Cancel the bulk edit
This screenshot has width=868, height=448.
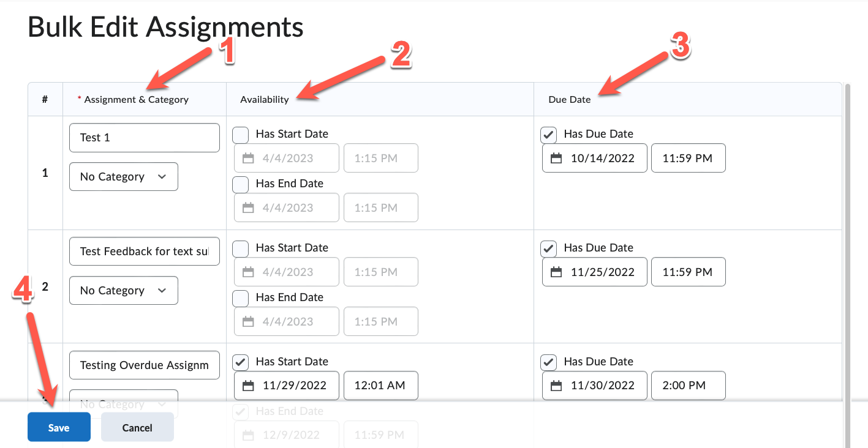(137, 427)
